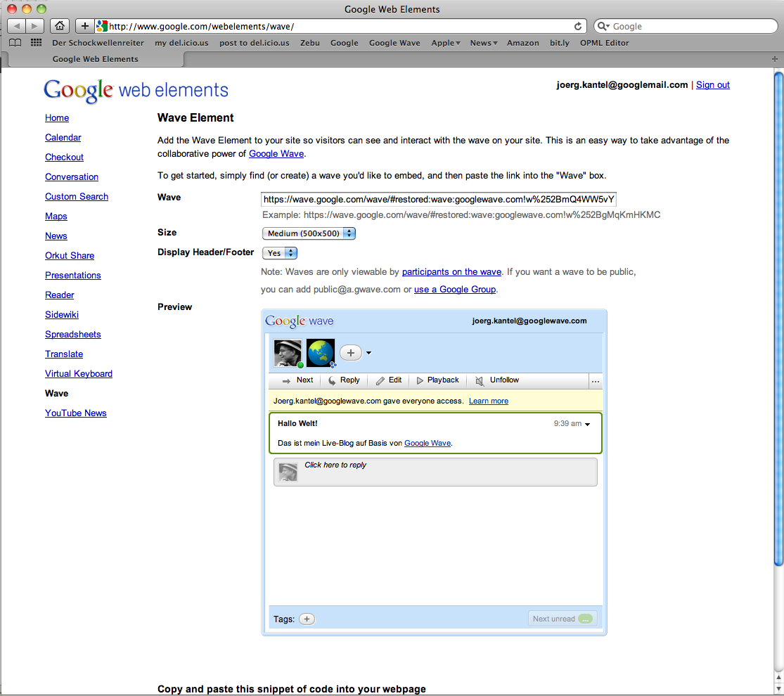Open the Amazon bookmark
Viewport: 784px width, 696px height.
[x=523, y=43]
